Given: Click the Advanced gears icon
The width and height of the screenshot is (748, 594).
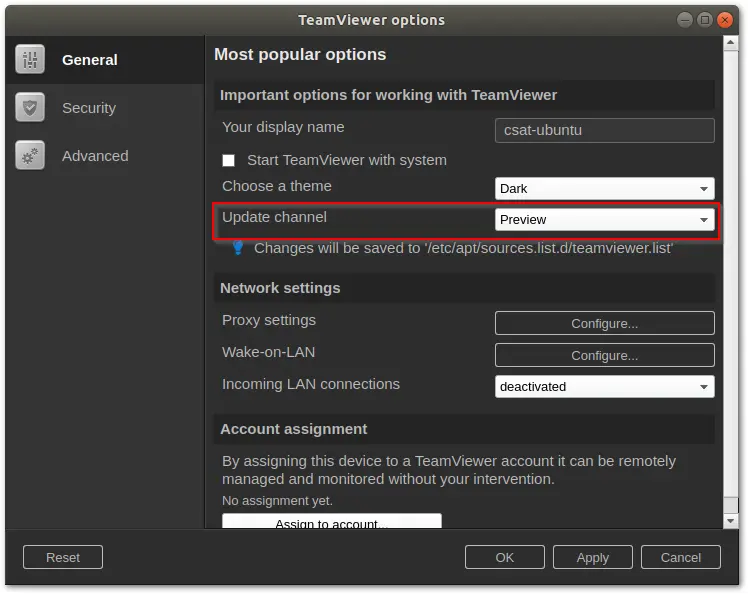Looking at the screenshot, I should coord(30,156).
